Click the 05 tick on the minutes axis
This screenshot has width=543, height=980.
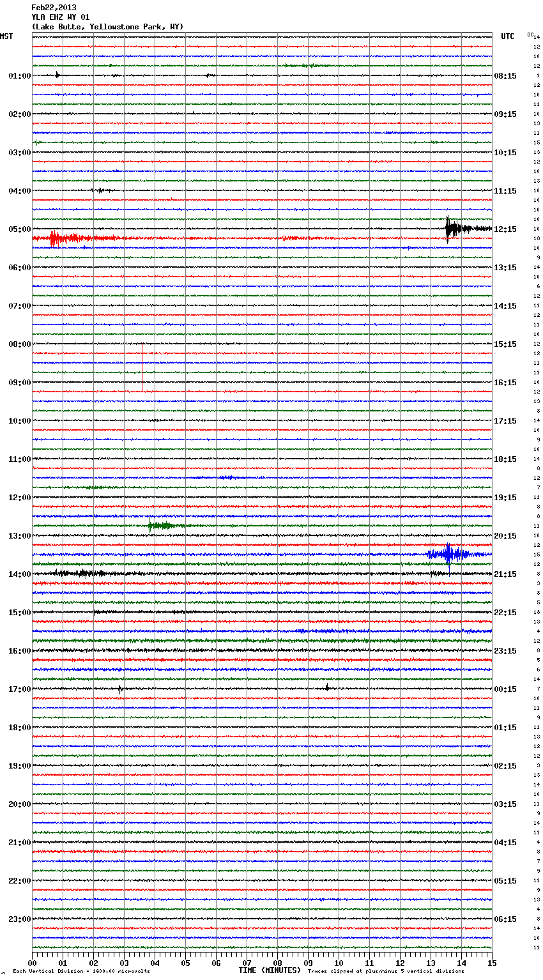point(185,962)
